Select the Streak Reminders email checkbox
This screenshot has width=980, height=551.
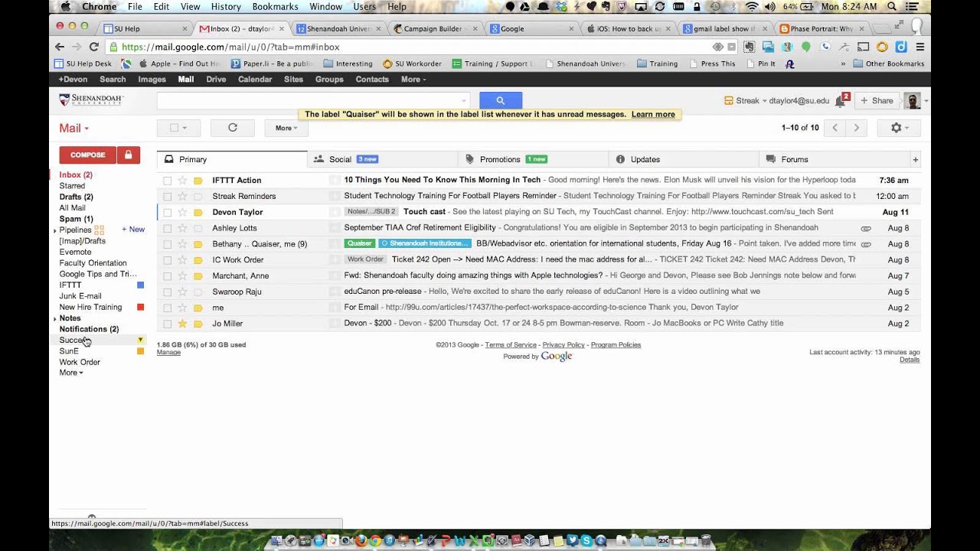coord(167,197)
